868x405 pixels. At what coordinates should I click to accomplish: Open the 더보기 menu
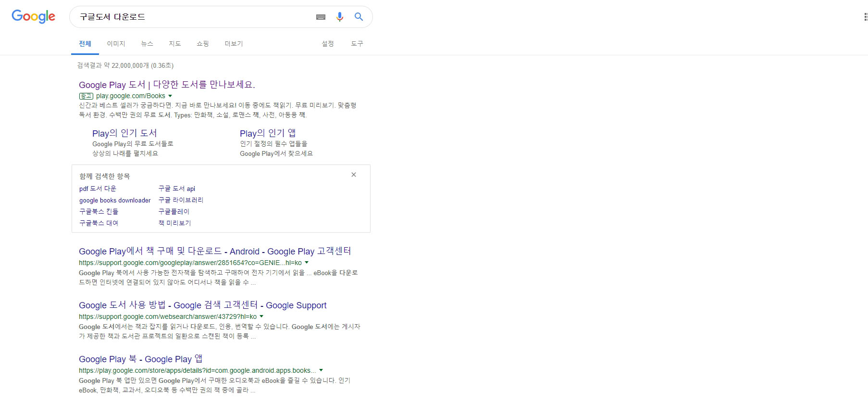tap(234, 44)
